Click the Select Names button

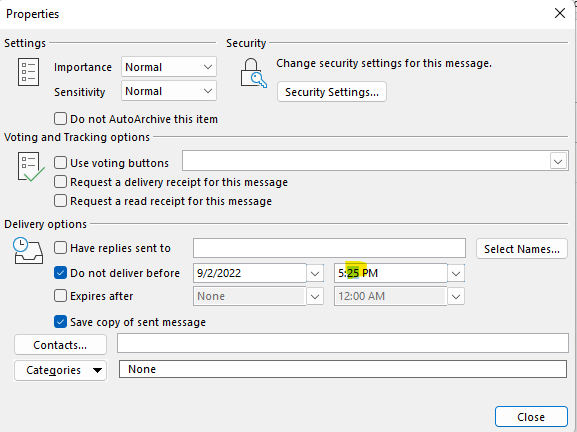point(522,249)
